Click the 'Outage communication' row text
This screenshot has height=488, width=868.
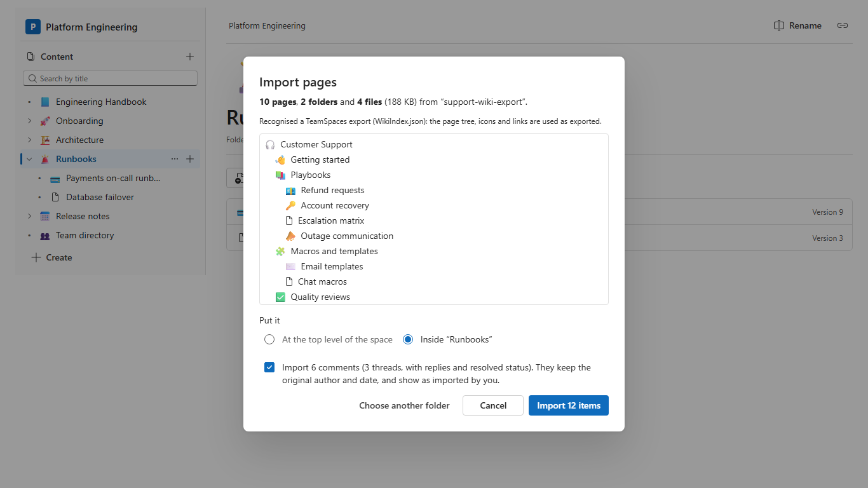click(x=347, y=236)
